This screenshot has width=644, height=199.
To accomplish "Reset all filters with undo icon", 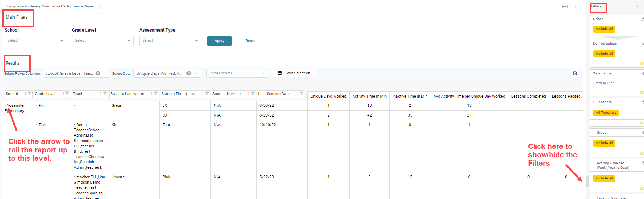I will point(638,7).
